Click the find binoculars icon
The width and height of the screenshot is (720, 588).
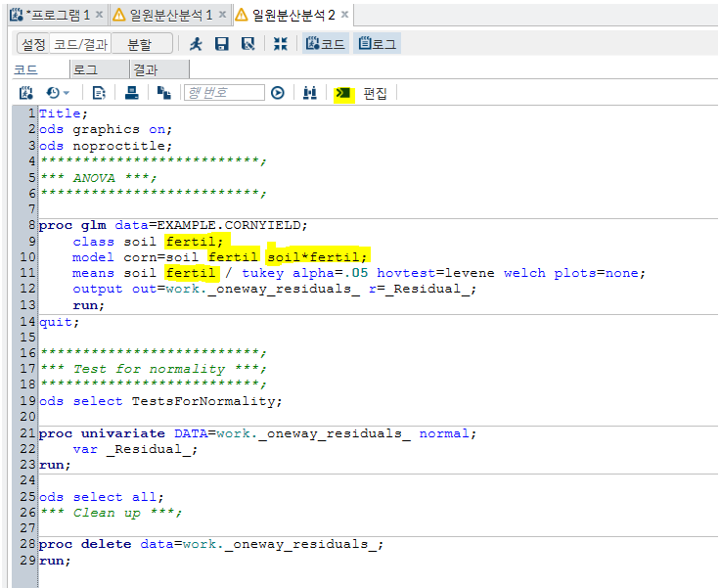pyautogui.click(x=310, y=93)
